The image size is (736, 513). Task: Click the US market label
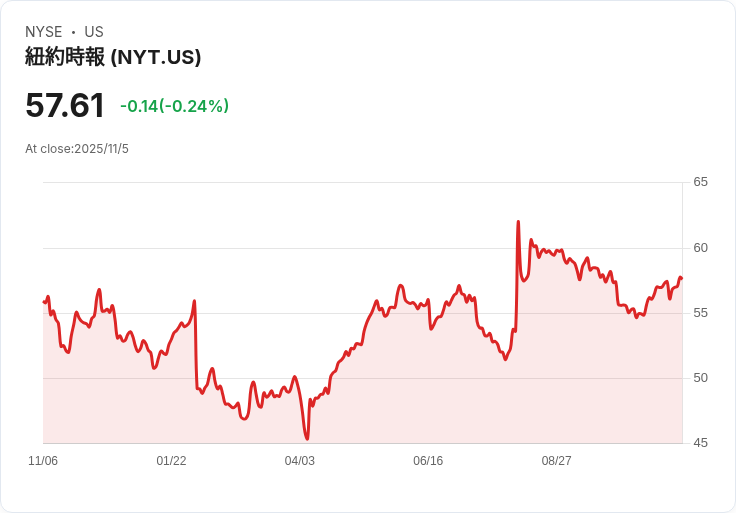pyautogui.click(x=93, y=32)
